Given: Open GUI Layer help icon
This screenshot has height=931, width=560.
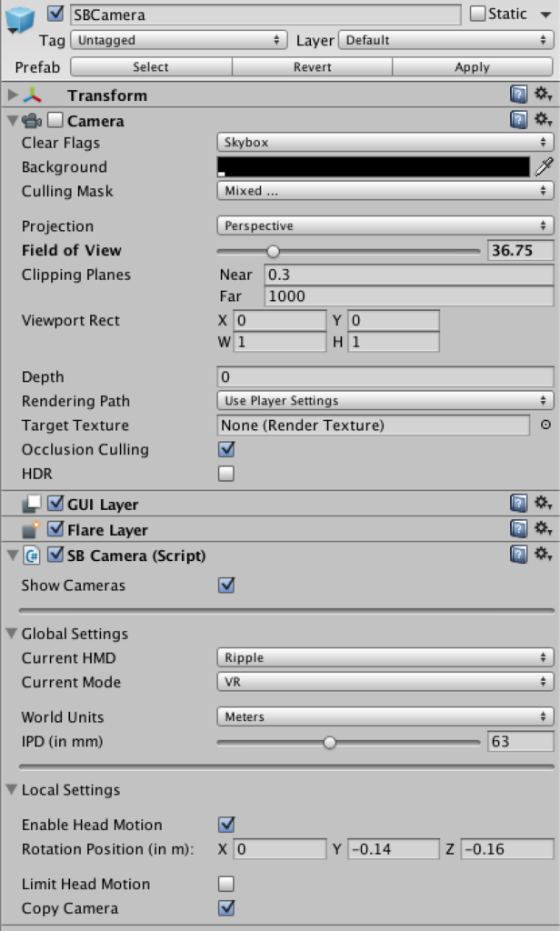Looking at the screenshot, I should (518, 504).
